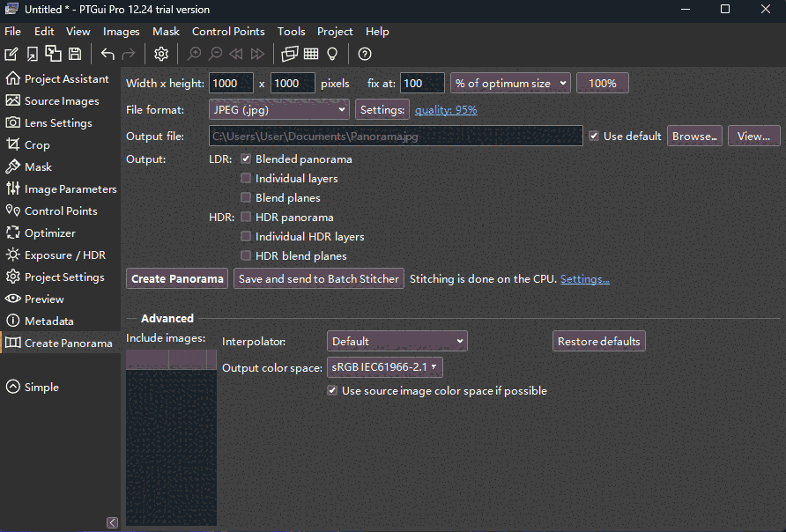Open the File format dropdown
786x532 pixels.
pyautogui.click(x=278, y=110)
